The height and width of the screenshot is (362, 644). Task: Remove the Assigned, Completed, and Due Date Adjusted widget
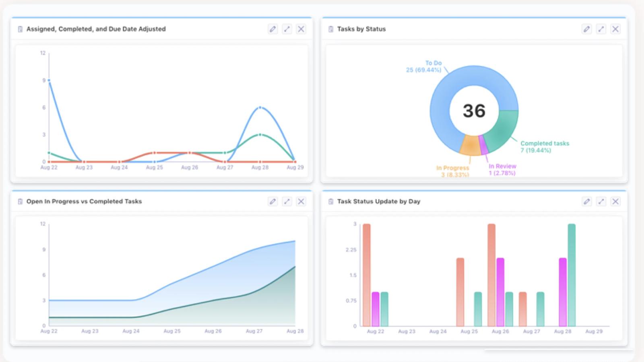tap(301, 29)
